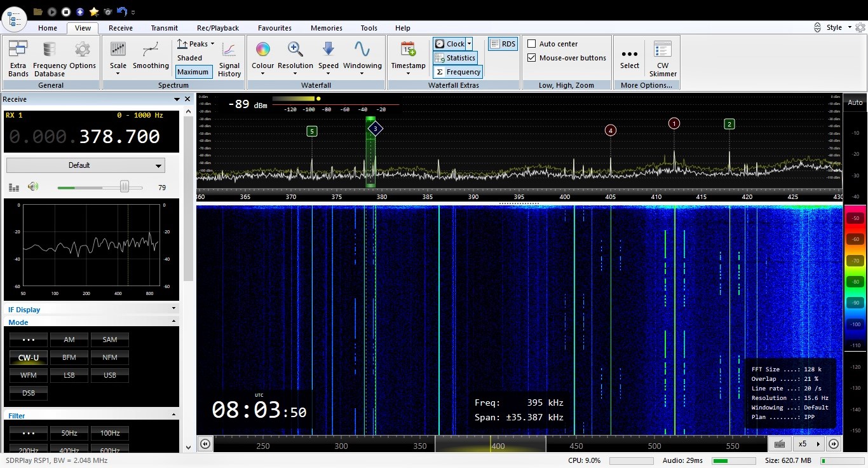The height and width of the screenshot is (468, 868).
Task: Open the Frequency Database
Action: click(50, 59)
